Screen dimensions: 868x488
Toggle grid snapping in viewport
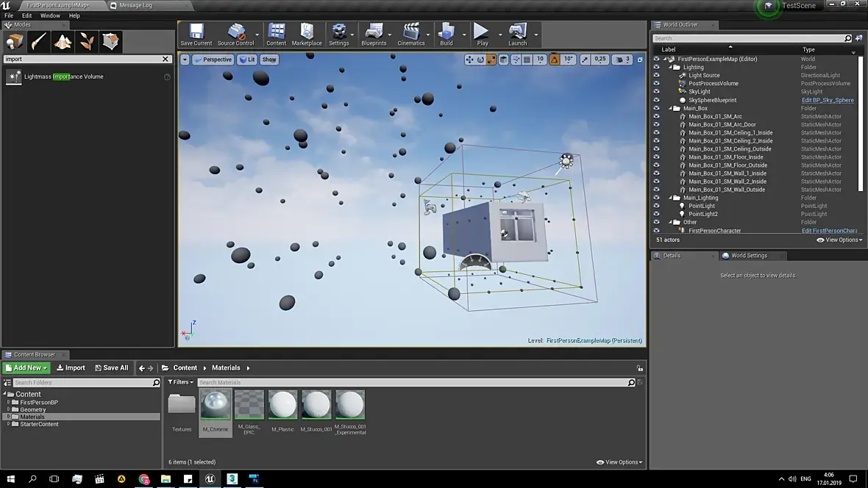coord(527,60)
